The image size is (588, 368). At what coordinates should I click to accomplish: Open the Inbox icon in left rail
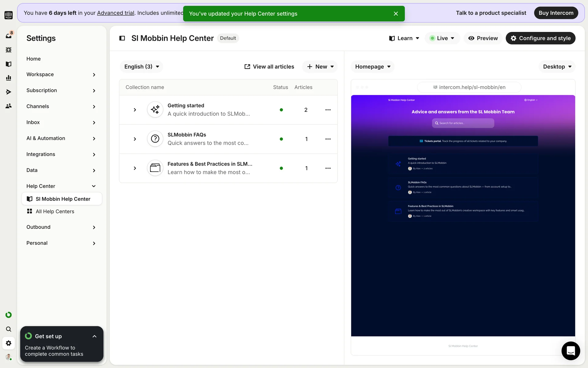[9, 36]
